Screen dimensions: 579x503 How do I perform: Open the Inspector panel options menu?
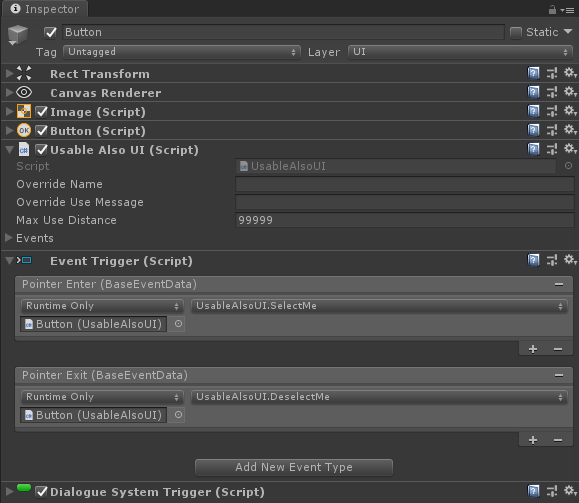point(568,10)
